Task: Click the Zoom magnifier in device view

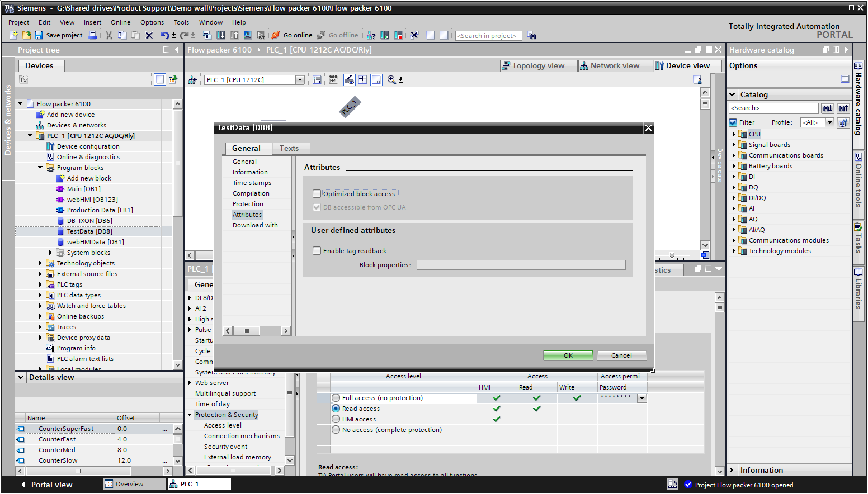Action: (391, 80)
